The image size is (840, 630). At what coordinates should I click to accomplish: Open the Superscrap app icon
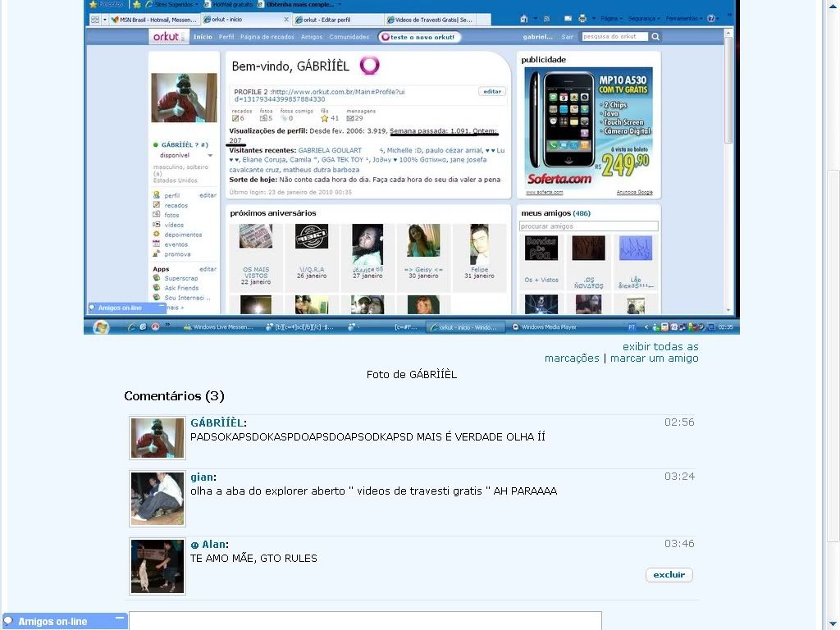(x=157, y=278)
